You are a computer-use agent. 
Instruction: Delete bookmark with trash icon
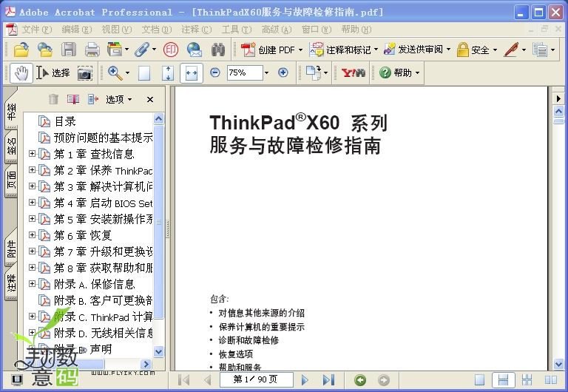[x=53, y=99]
